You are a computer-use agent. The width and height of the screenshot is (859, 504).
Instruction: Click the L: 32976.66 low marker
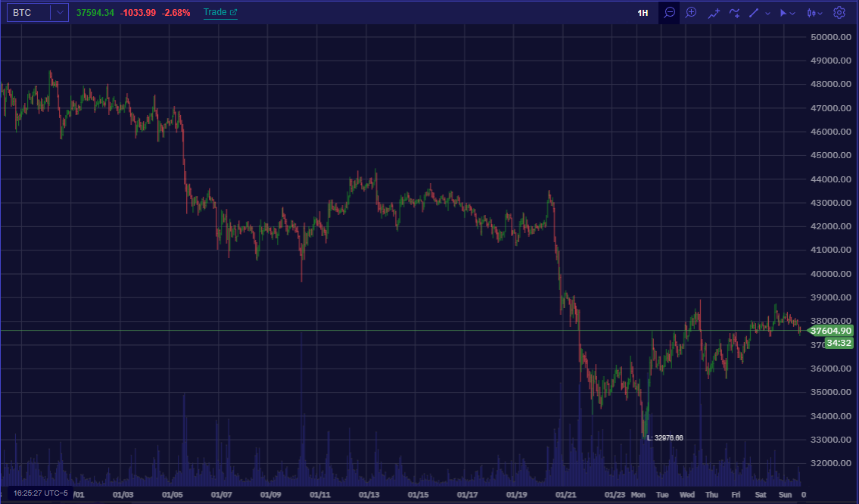point(665,437)
